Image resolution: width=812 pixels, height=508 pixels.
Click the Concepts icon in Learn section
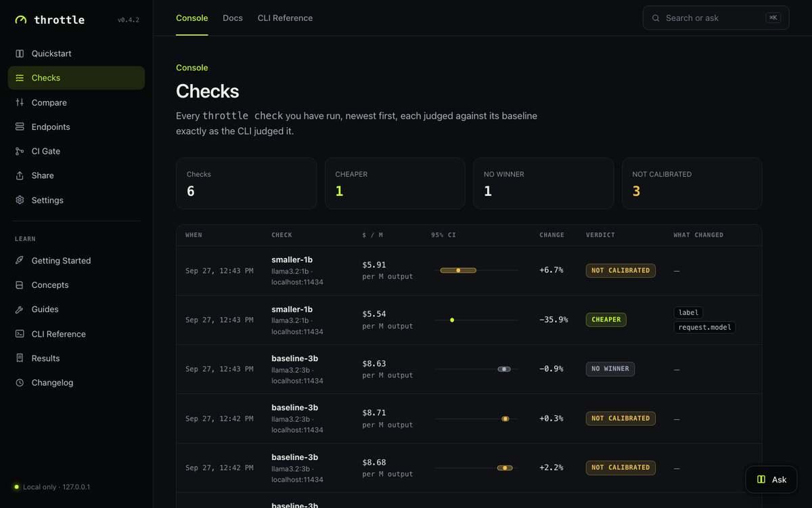click(x=20, y=285)
